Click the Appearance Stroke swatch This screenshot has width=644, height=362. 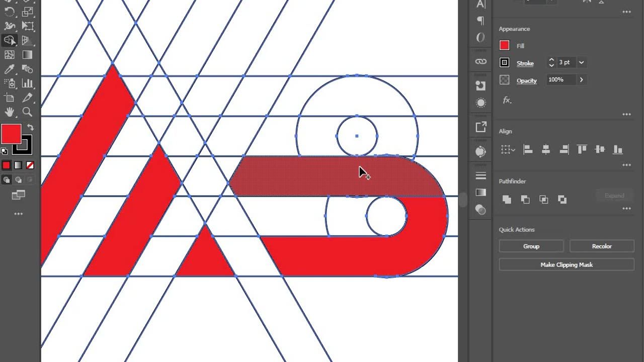(x=504, y=62)
